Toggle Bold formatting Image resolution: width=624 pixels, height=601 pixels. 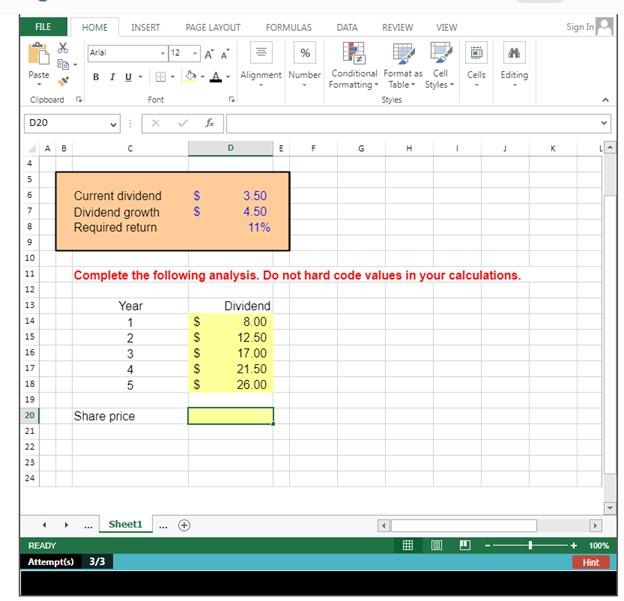click(x=96, y=77)
